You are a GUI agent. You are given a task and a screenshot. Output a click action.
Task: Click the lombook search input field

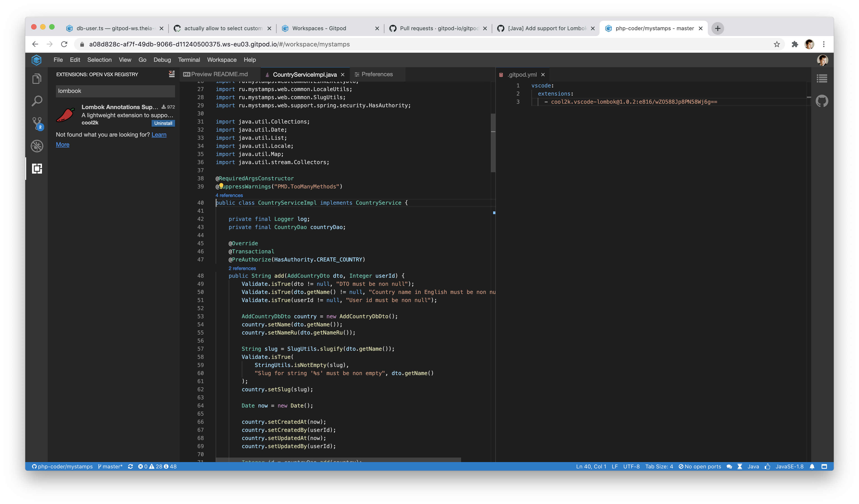point(115,91)
